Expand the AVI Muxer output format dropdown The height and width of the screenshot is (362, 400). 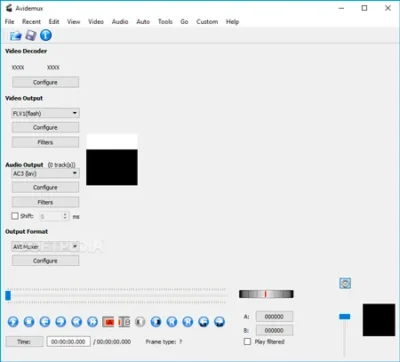click(x=45, y=247)
